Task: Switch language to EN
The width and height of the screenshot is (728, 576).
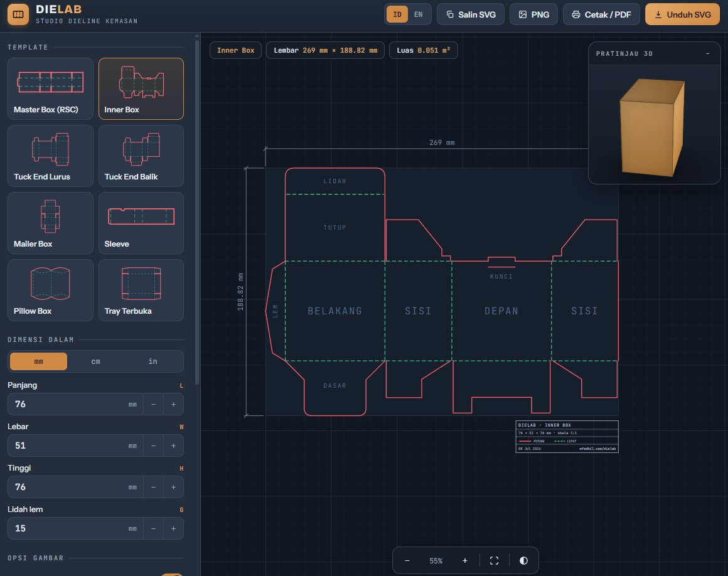Action: pos(419,14)
